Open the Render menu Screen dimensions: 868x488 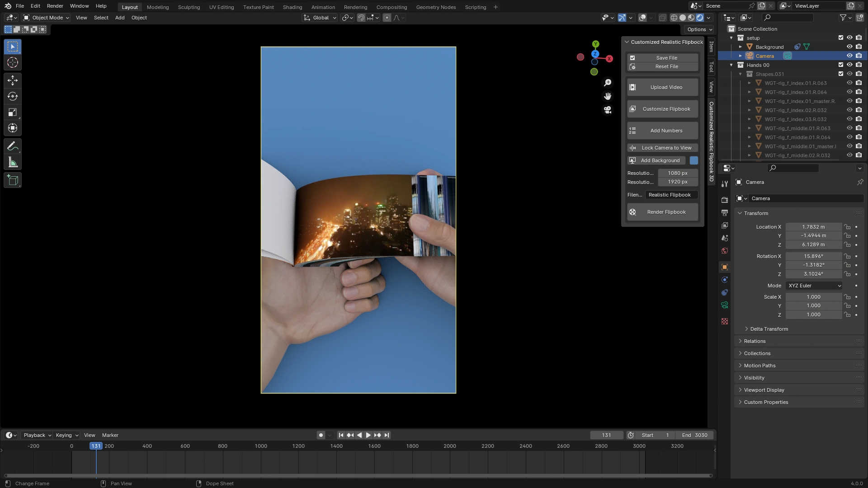point(55,6)
